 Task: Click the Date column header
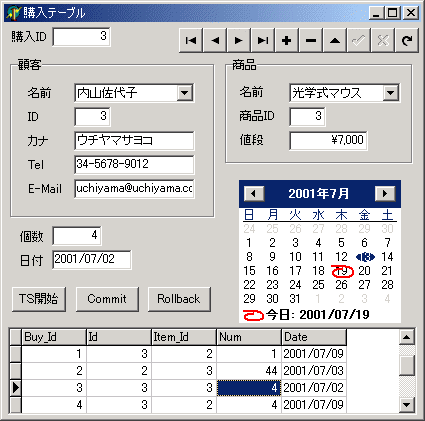pos(314,337)
